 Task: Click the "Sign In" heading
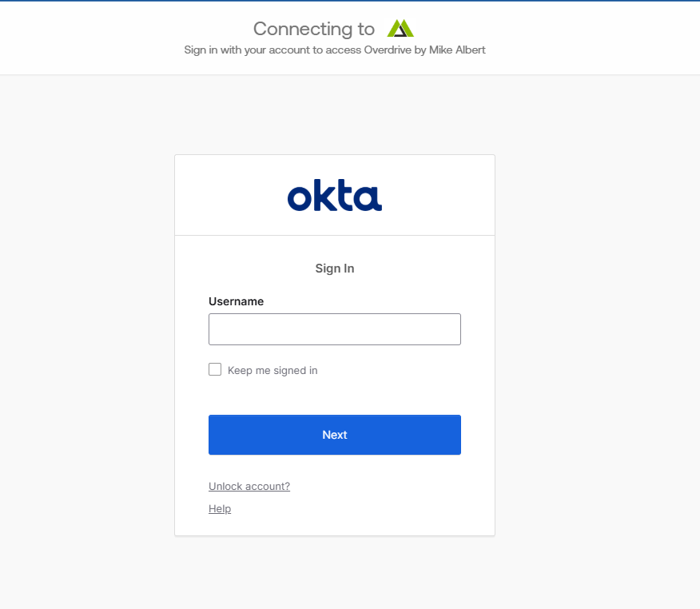(x=334, y=269)
